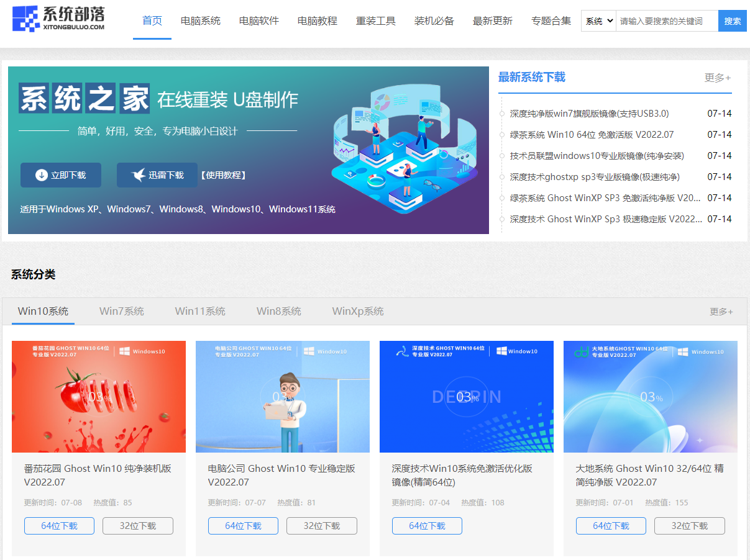The image size is (750, 560).
Task: Click the 搜索 search button
Action: pos(732,20)
